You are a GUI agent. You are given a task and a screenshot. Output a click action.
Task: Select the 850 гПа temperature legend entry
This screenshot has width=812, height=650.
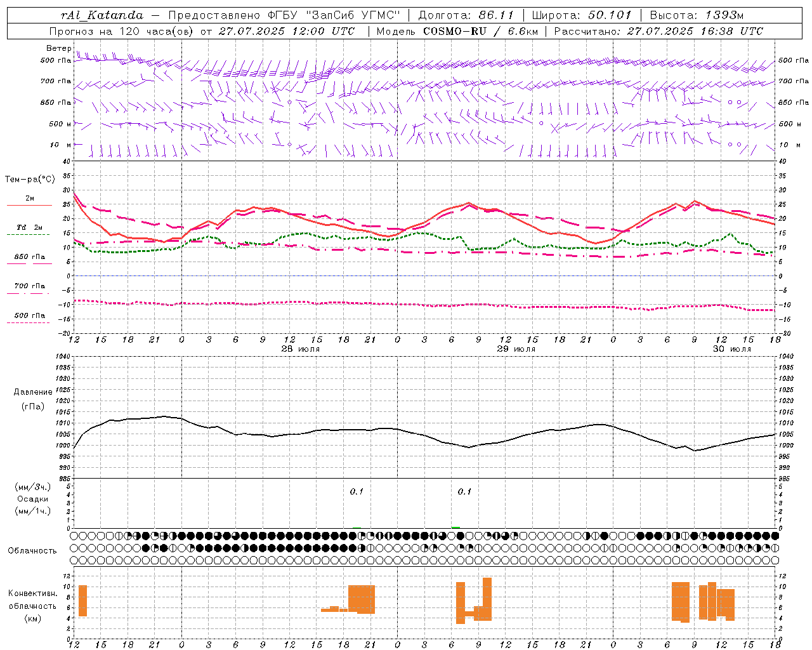pos(29,257)
